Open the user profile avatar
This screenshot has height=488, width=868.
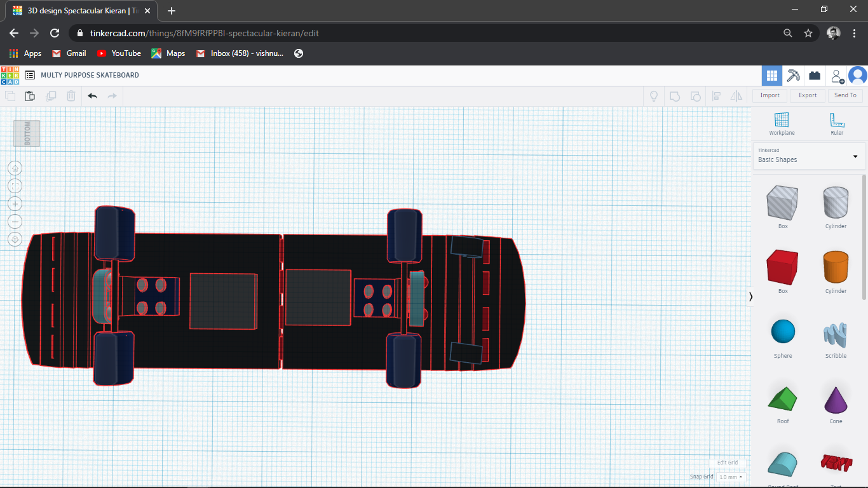point(858,76)
